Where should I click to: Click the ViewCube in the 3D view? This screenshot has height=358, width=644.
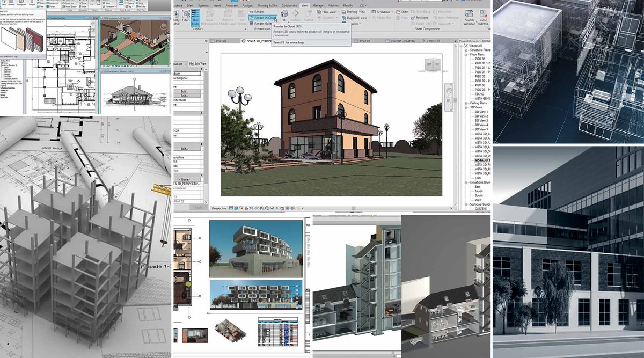pyautogui.click(x=433, y=64)
